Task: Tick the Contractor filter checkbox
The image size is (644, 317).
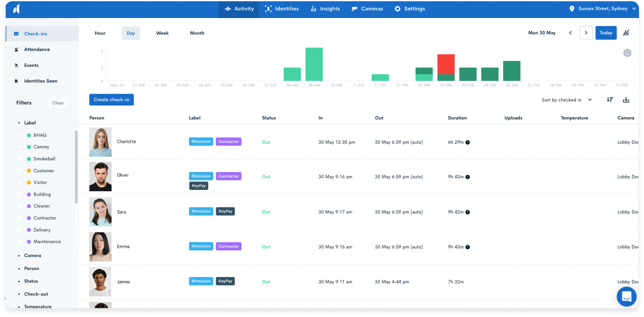Action: click(x=19, y=218)
